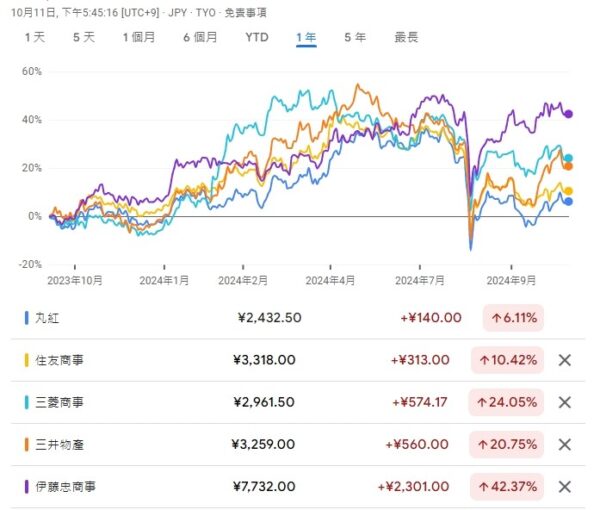Image resolution: width=600 pixels, height=510 pixels.
Task: Show the YTD chart range
Action: (257, 37)
